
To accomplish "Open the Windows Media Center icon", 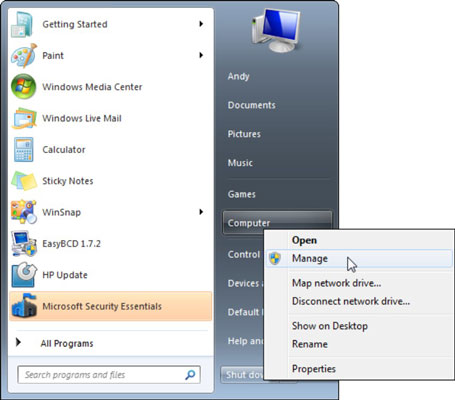I will click(x=23, y=87).
